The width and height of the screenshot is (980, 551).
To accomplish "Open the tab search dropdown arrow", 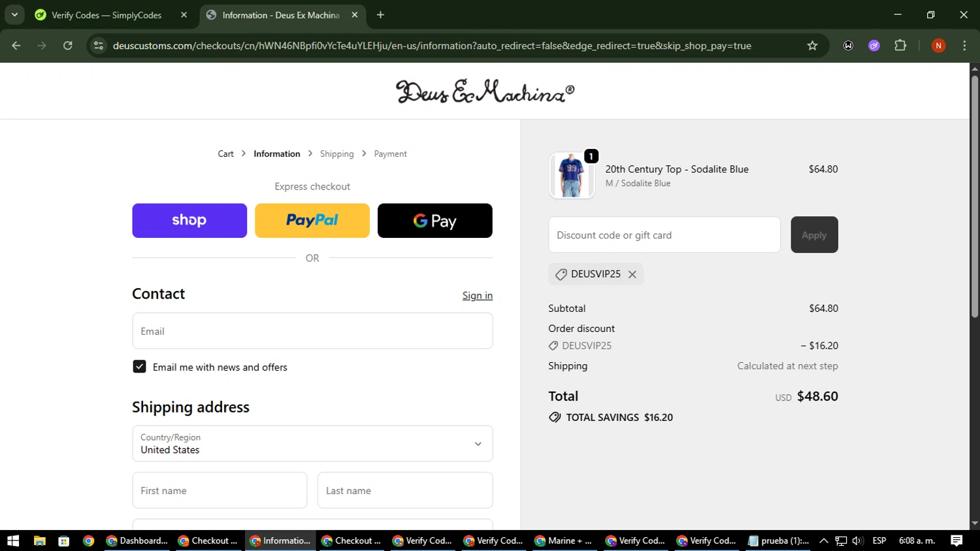I will pos(14,14).
